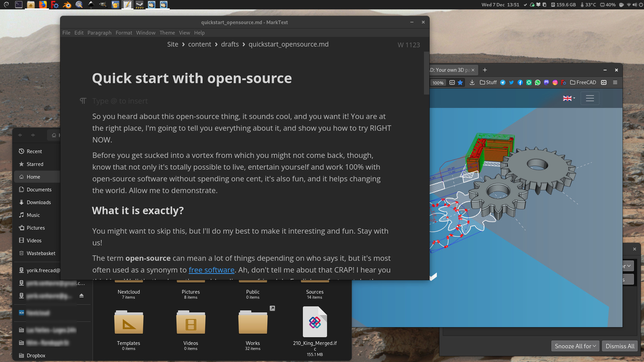Open the FreeCAD application icon
This screenshot has width=644, height=362.
55,4
